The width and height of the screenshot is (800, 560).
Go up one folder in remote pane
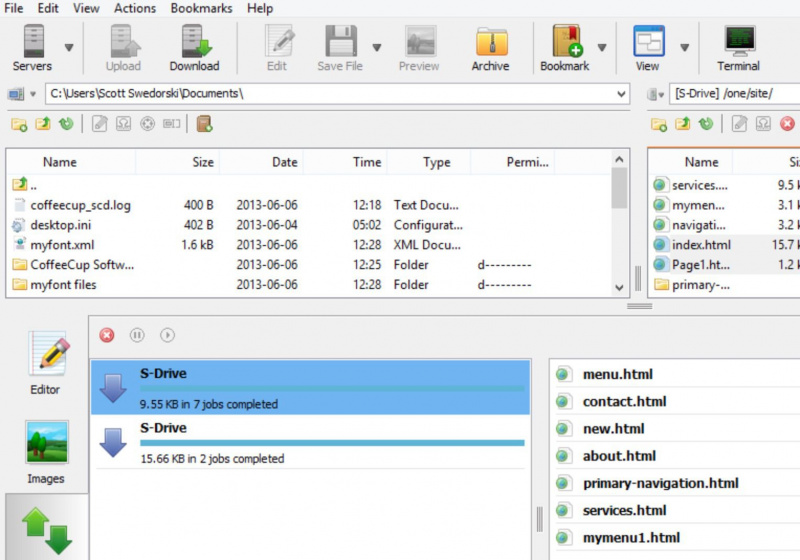[x=683, y=124]
